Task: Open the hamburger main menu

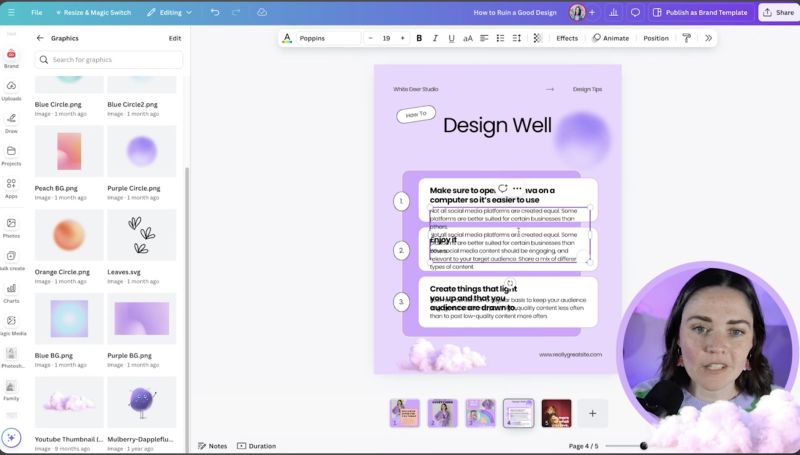Action: [11, 12]
